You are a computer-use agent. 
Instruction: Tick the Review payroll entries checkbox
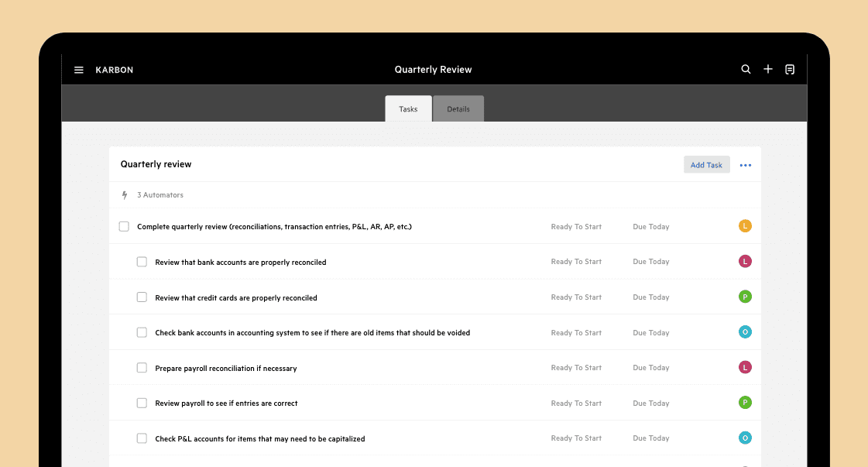pos(142,403)
